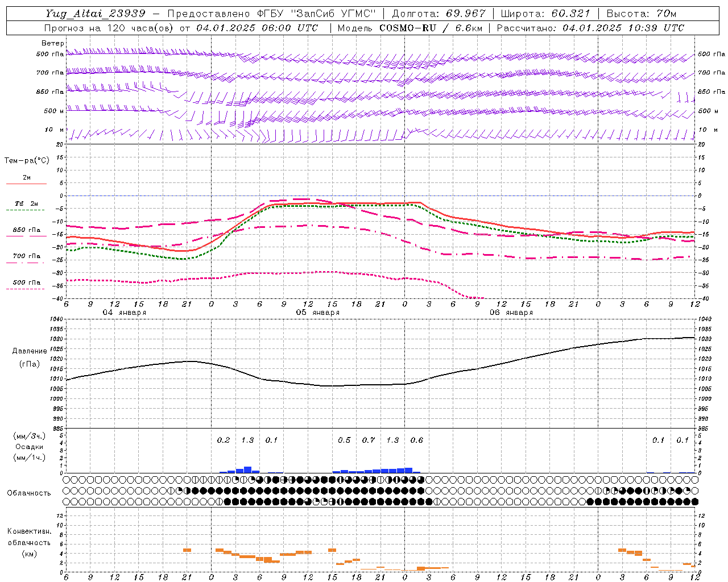Image resolution: width=728 pixels, height=582 pixels.
Task: Select the (км) unit under convective cloudiness
Action: click(x=29, y=553)
